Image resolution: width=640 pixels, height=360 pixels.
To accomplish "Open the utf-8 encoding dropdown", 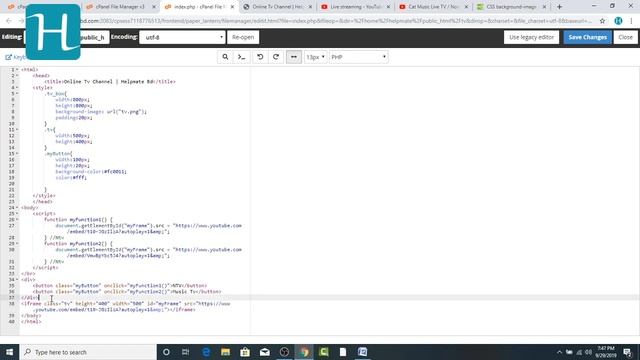I will 182,37.
